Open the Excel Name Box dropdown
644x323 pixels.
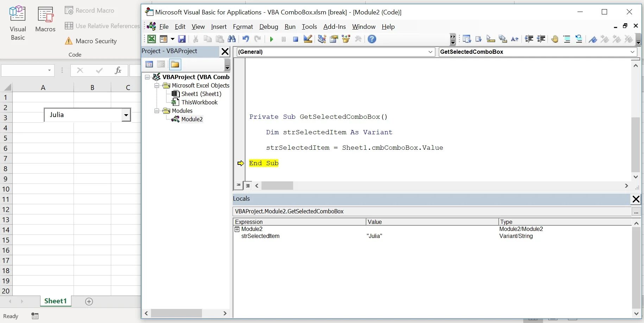(x=49, y=70)
